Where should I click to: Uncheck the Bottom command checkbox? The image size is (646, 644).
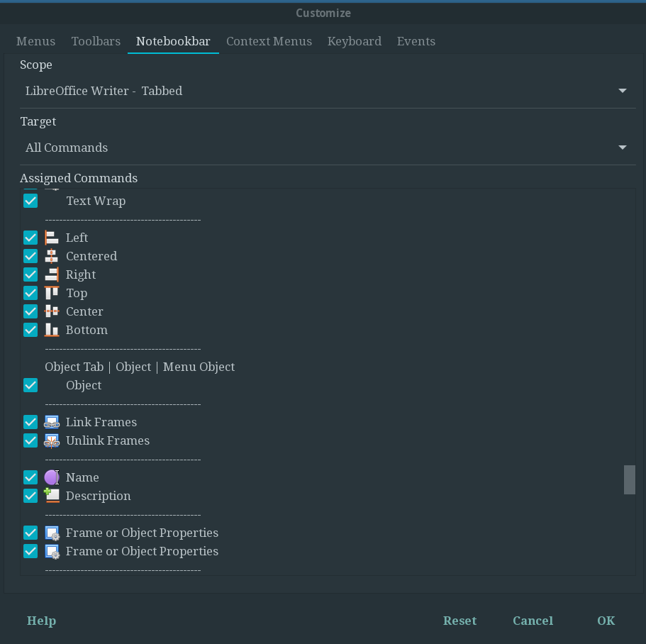click(30, 330)
